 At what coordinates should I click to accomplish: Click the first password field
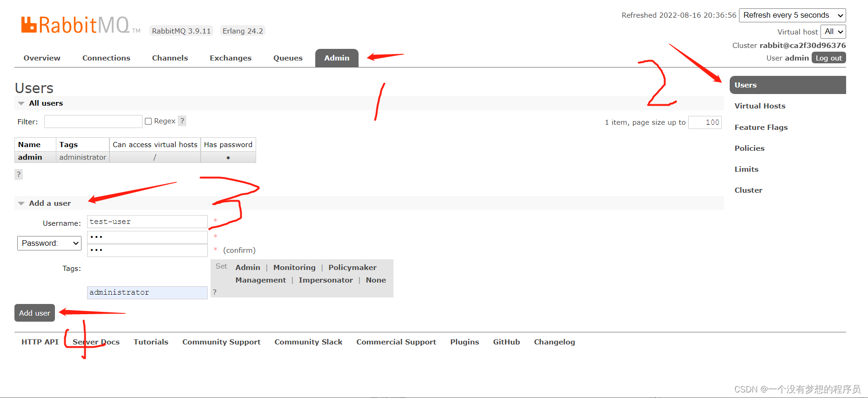click(x=147, y=237)
